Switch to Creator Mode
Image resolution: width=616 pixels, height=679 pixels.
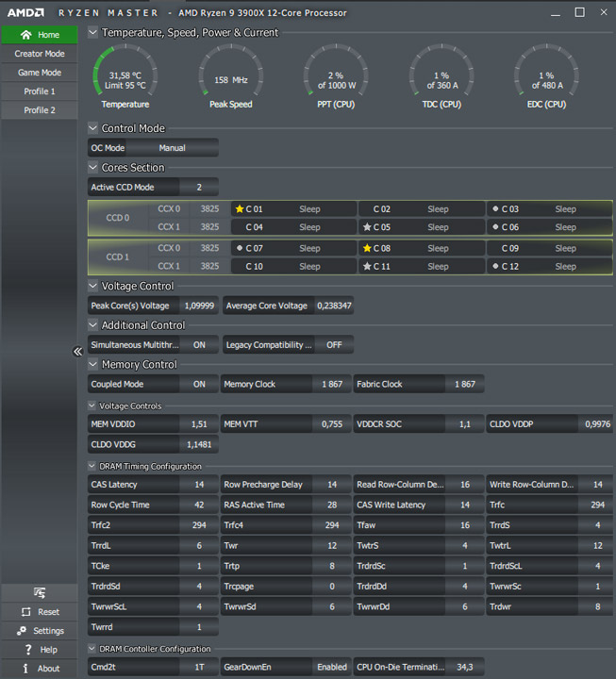point(40,54)
